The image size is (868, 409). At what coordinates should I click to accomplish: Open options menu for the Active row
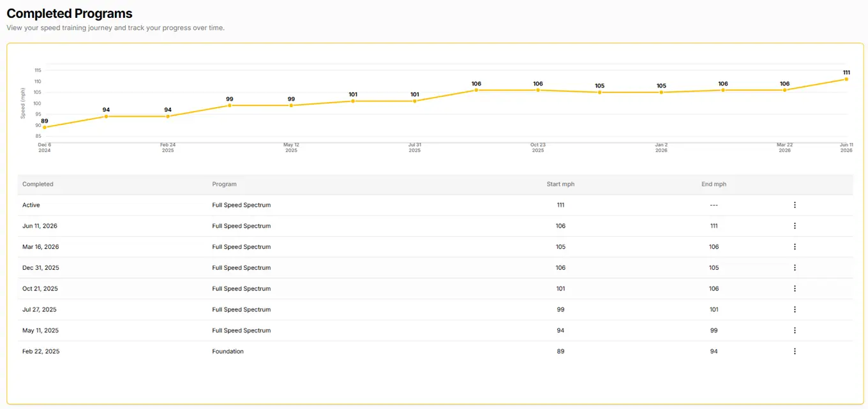[795, 205]
